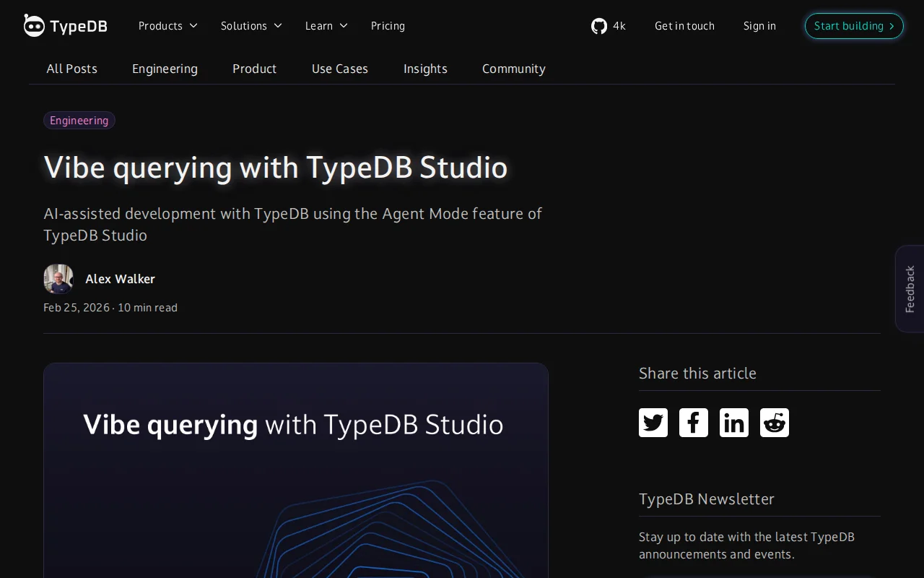924x578 pixels.
Task: Click the Alex Walker author name
Action: 120,279
